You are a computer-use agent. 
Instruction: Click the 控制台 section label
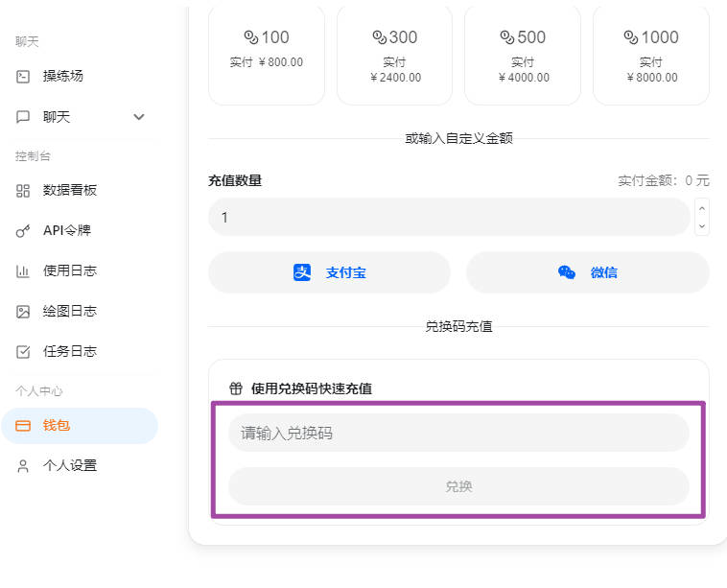33,155
